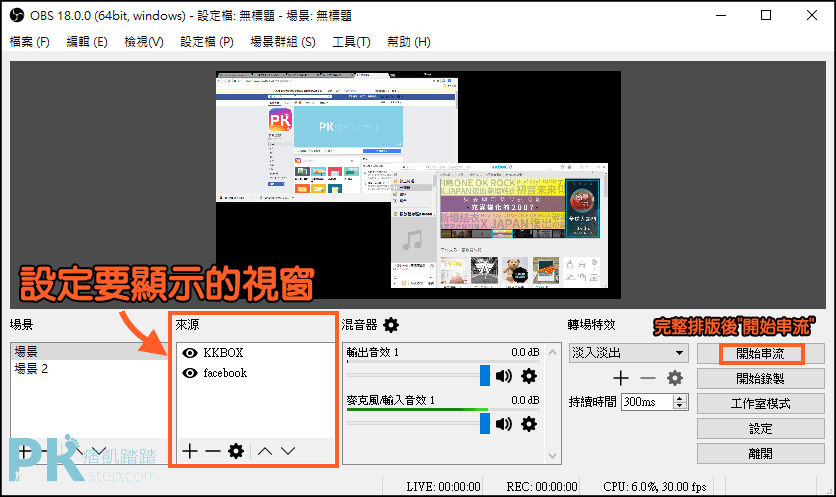The width and height of the screenshot is (836, 497).
Task: Open the 檢視(V) menu
Action: tap(144, 42)
